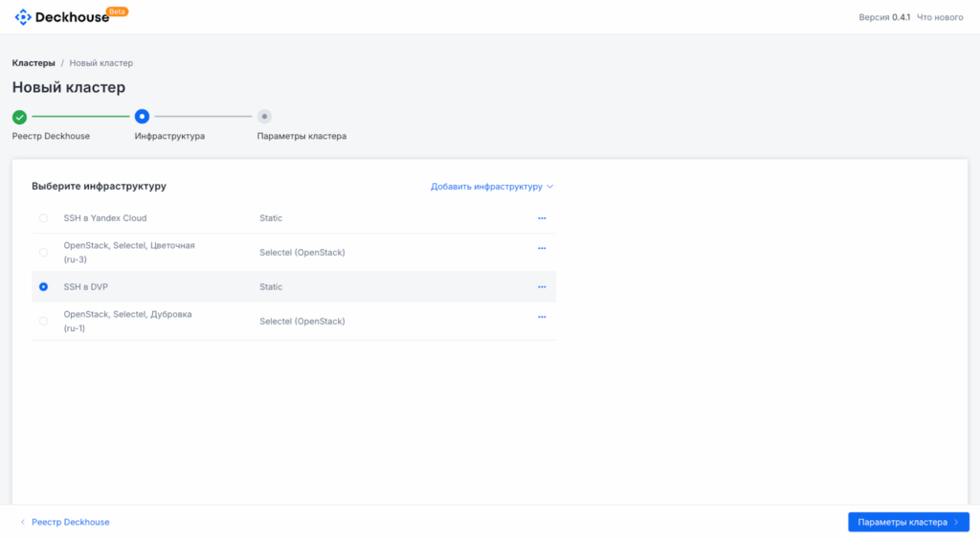Open three-dot menu for Цветочная (ru-3) row

click(542, 248)
